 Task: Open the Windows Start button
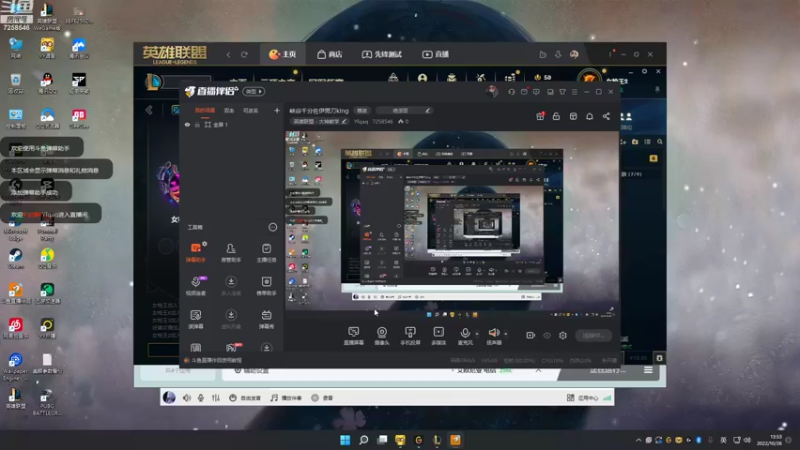click(x=345, y=440)
